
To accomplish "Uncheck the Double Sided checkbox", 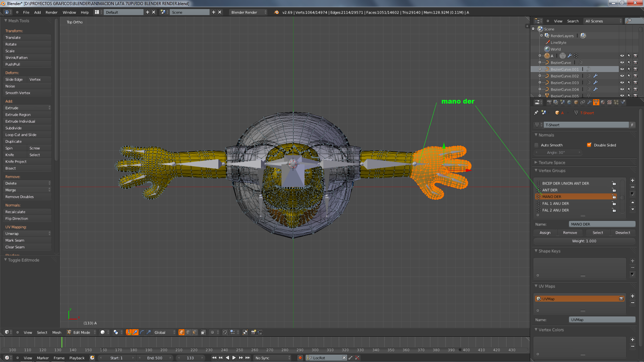I will click(x=589, y=145).
